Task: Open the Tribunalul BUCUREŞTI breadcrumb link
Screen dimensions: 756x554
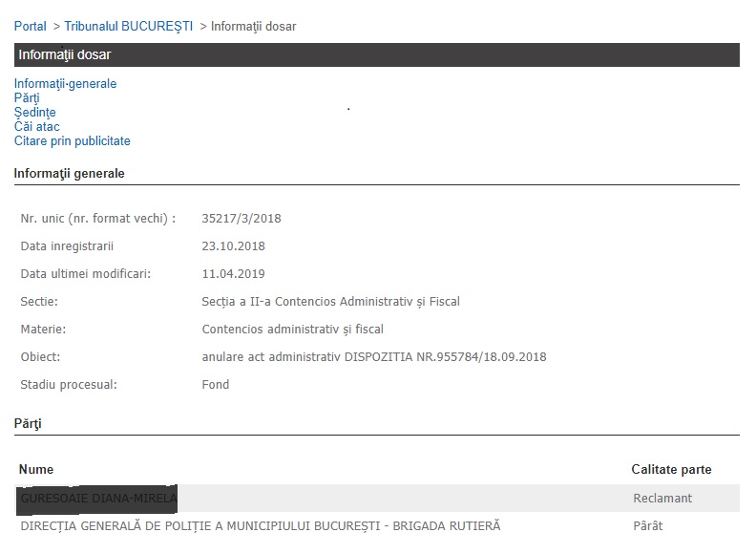Action: 129,26
